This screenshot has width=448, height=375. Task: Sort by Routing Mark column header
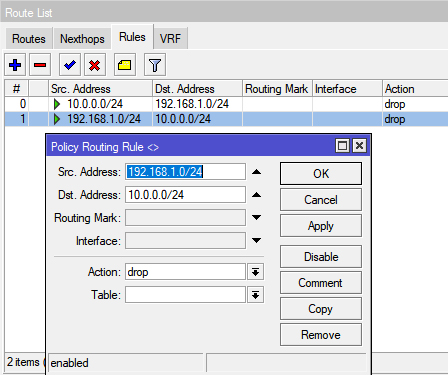coord(277,89)
